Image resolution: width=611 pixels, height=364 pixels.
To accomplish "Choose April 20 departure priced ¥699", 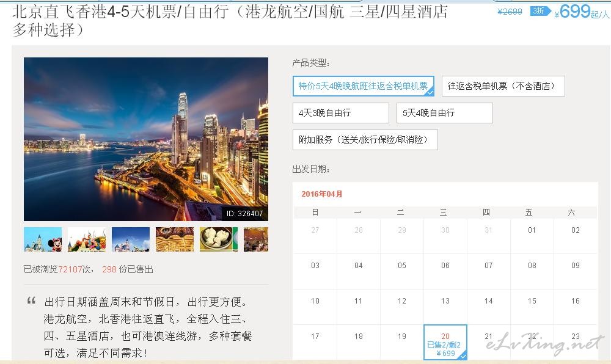I will coord(445,343).
